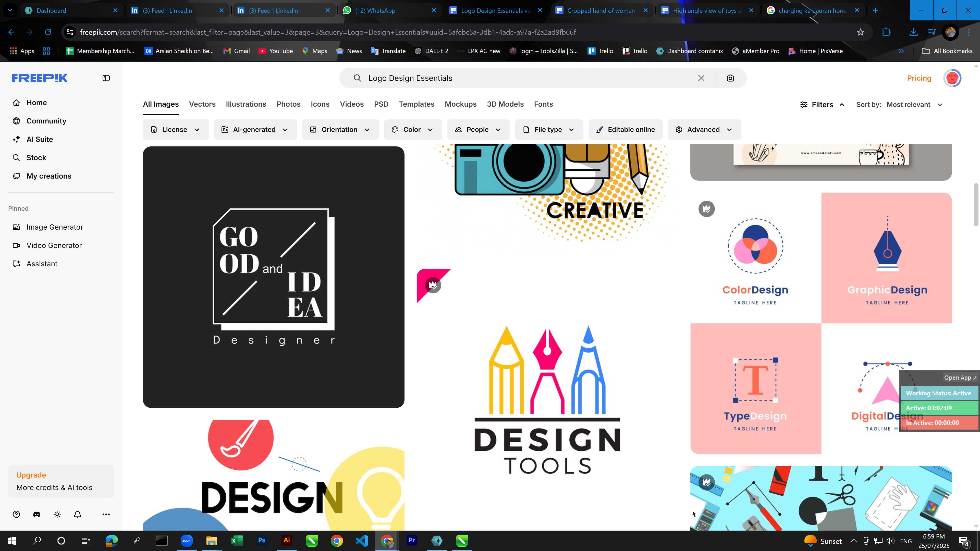Viewport: 980px width, 551px height.
Task: Expand the Orientation filter dropdown
Action: click(x=340, y=130)
